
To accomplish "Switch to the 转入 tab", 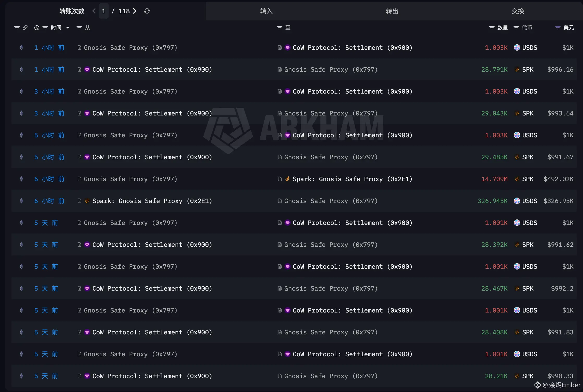I will click(x=266, y=11).
